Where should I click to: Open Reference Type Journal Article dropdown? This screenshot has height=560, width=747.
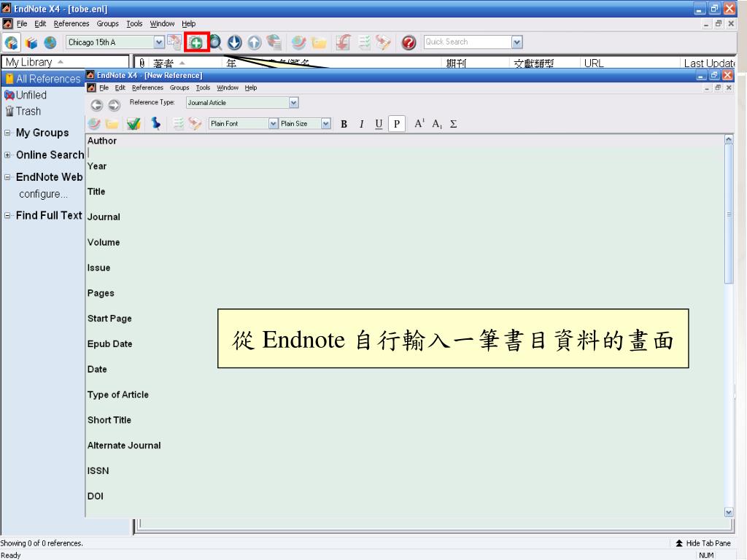[x=293, y=102]
